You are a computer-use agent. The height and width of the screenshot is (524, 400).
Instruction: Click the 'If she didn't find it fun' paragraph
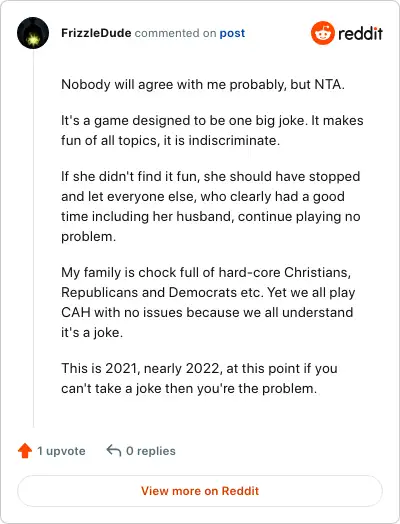[211, 206]
